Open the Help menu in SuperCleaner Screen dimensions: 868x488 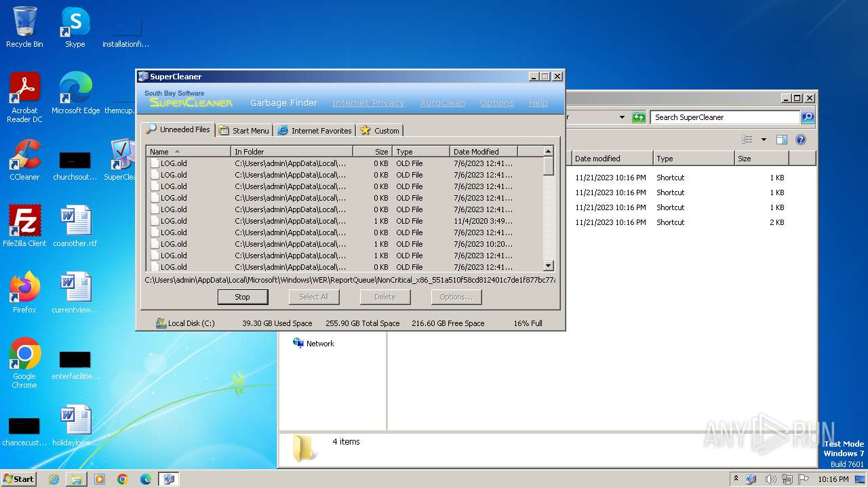click(x=538, y=103)
